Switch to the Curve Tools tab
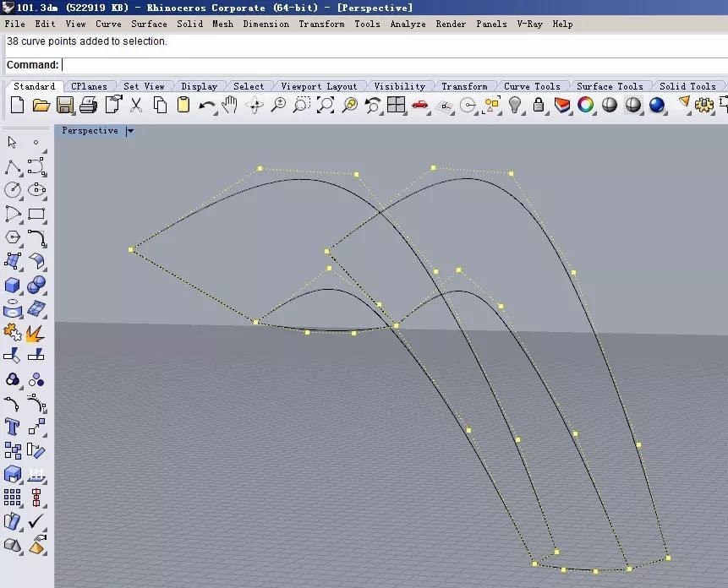The width and height of the screenshot is (728, 588). (532, 86)
